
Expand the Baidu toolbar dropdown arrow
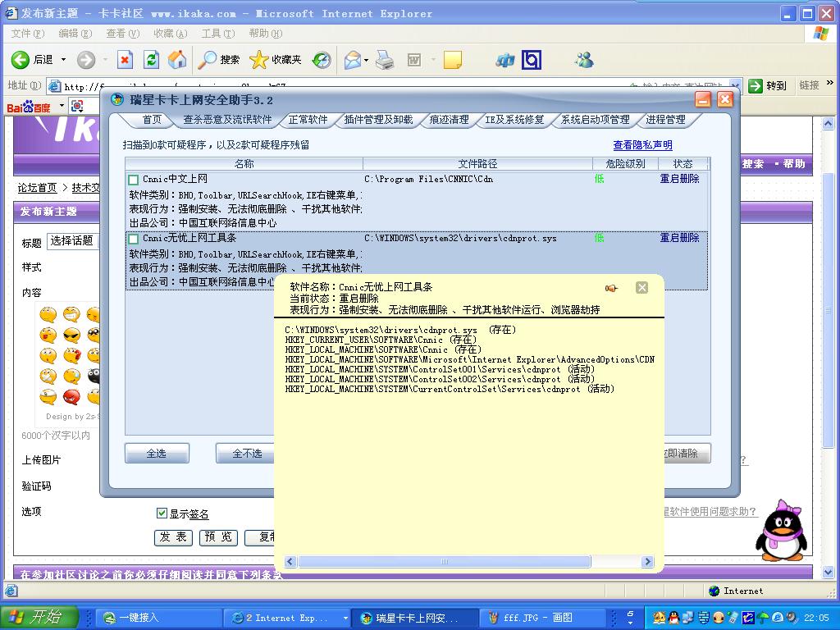(x=62, y=106)
